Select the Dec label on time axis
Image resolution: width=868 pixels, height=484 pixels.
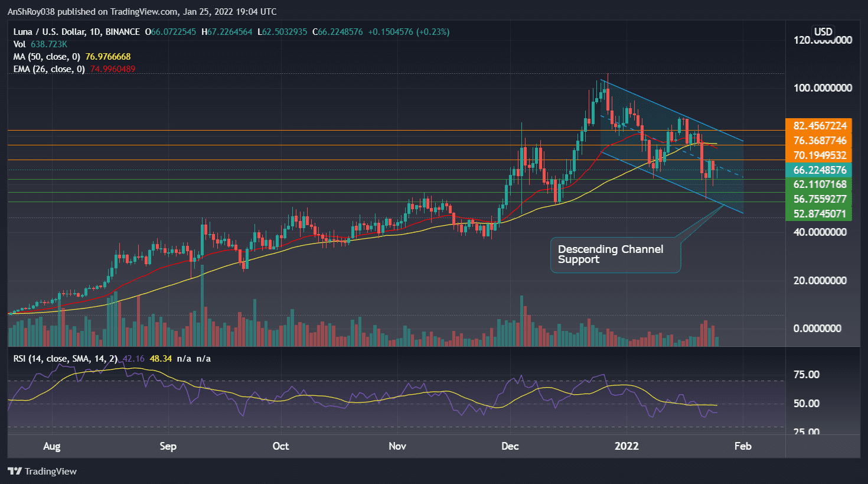point(510,446)
